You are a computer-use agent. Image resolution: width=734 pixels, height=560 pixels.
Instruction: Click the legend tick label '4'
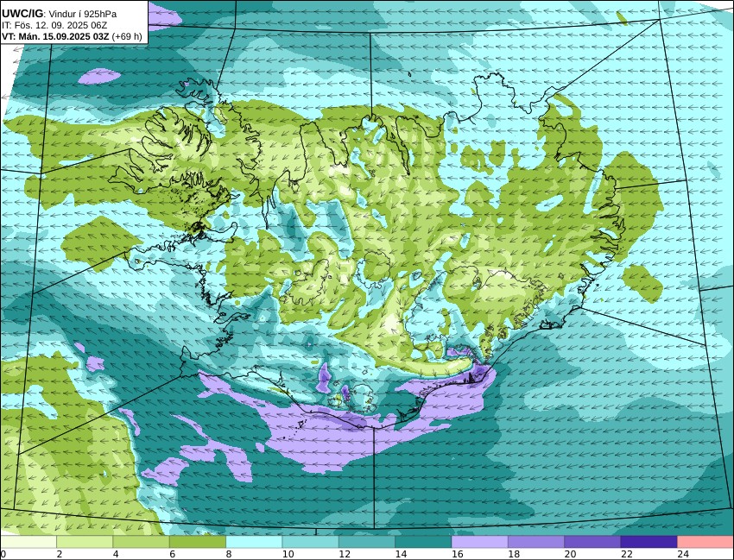pyautogui.click(x=116, y=554)
